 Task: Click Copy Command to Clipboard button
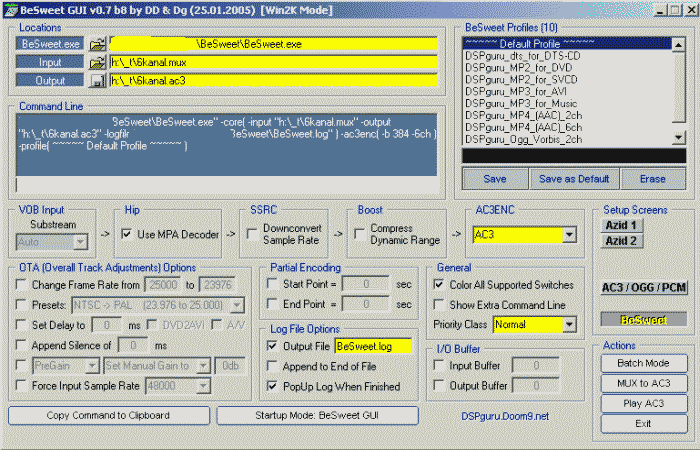click(x=108, y=415)
